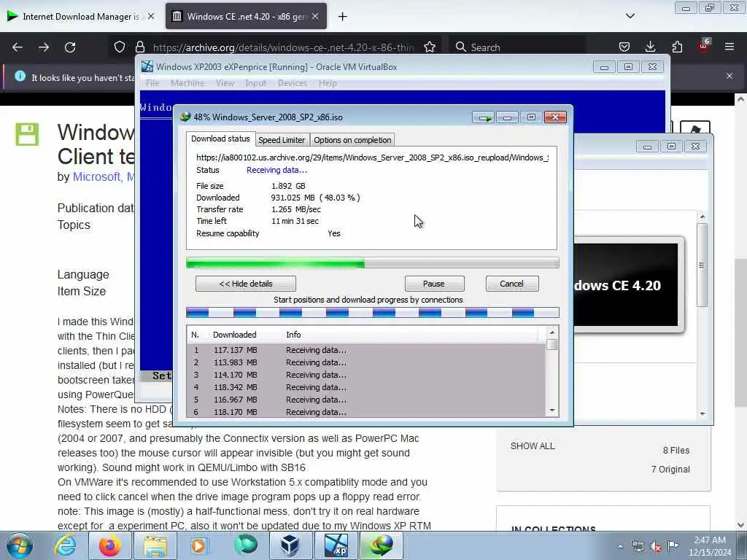Screen dimensions: 747x560
Task: Open Internet Download Manager taskbar icon
Action: tap(381, 545)
